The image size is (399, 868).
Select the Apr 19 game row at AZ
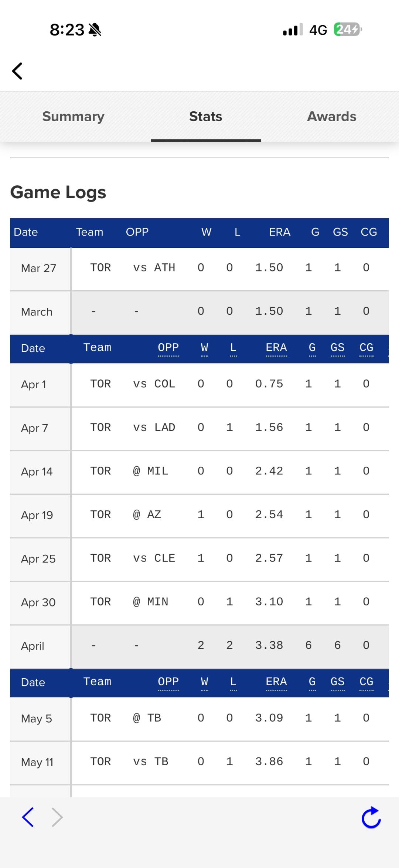pyautogui.click(x=199, y=515)
